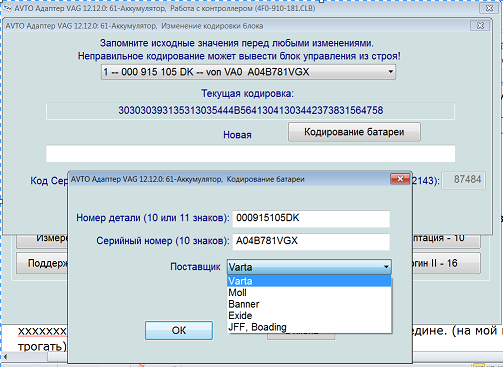Image resolution: width=503 pixels, height=367 pixels.
Task: Pick Banner as battery supplier
Action: pos(309,304)
